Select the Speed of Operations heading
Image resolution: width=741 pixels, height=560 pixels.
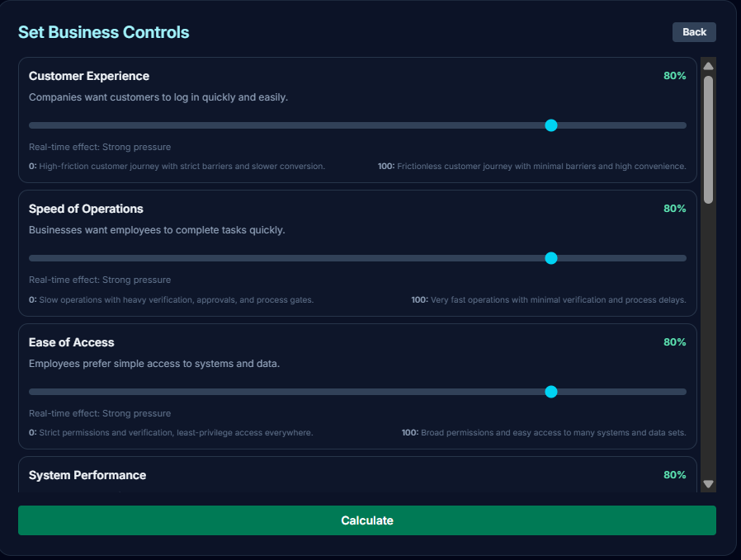click(86, 209)
